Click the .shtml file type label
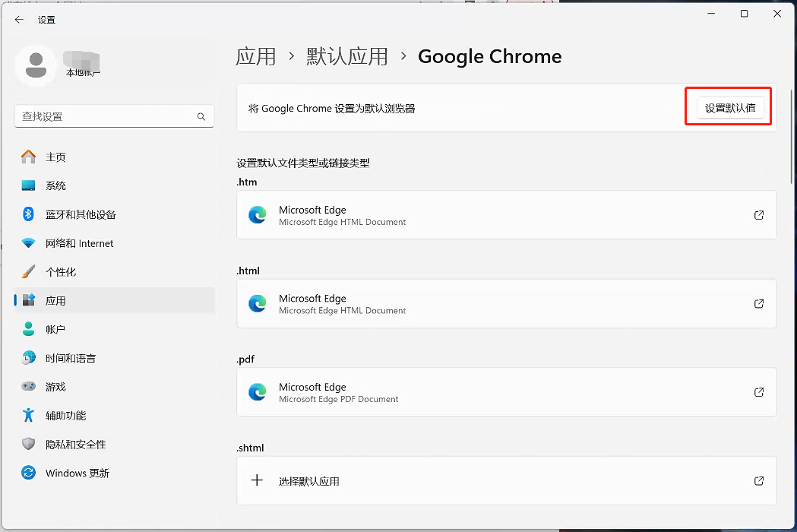The image size is (797, 532). (x=251, y=448)
